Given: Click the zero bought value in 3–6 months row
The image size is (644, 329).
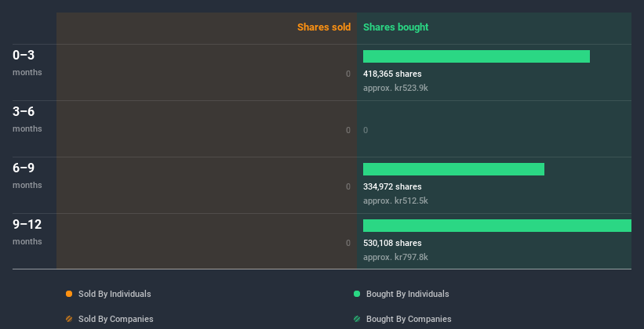Looking at the screenshot, I should [366, 131].
